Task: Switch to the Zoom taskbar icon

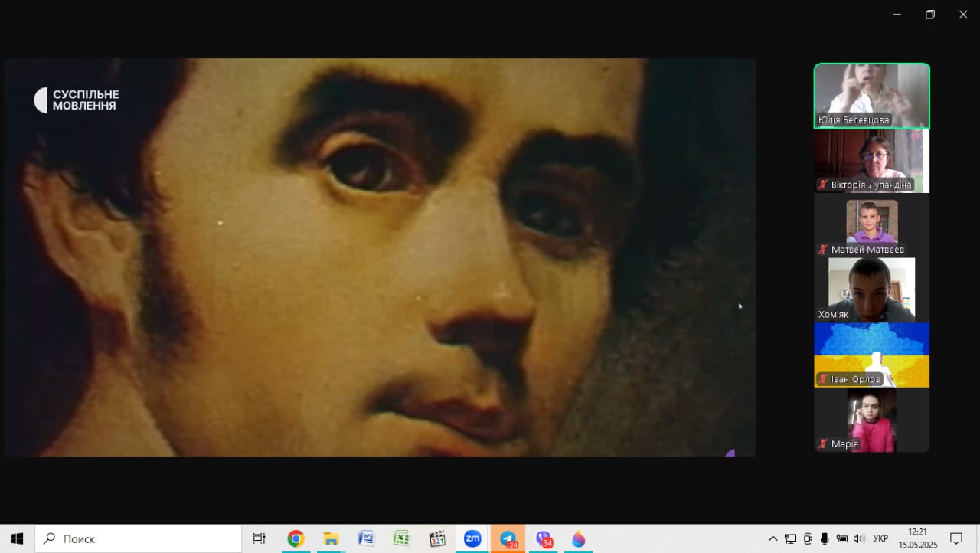Action: (x=472, y=538)
